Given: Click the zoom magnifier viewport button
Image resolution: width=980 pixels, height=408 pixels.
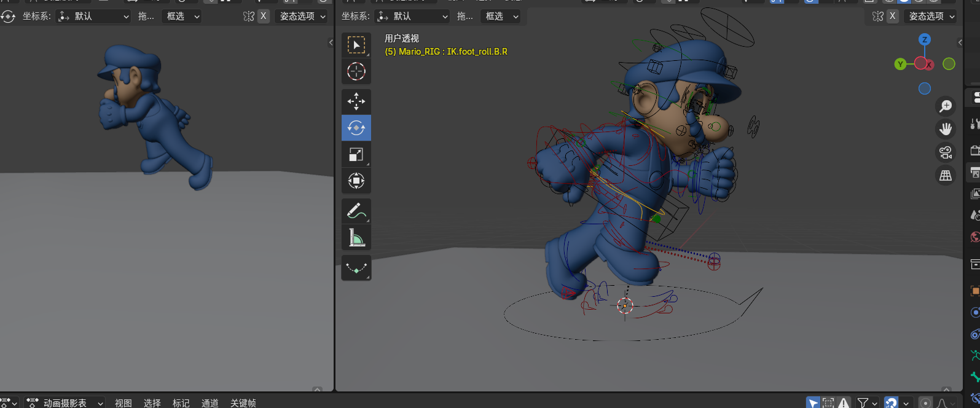Looking at the screenshot, I should [x=946, y=106].
